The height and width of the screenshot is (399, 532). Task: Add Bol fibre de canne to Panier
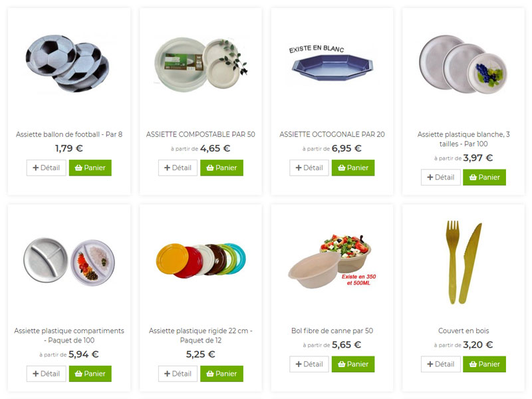(353, 364)
